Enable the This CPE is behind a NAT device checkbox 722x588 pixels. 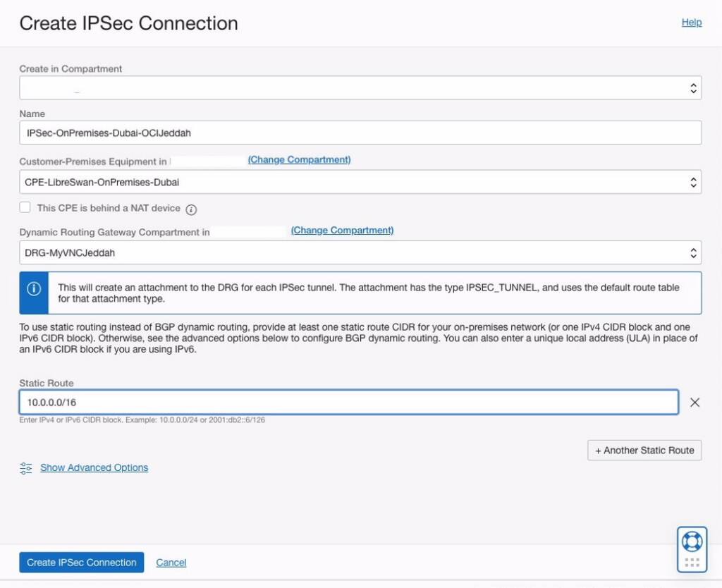(x=25, y=207)
